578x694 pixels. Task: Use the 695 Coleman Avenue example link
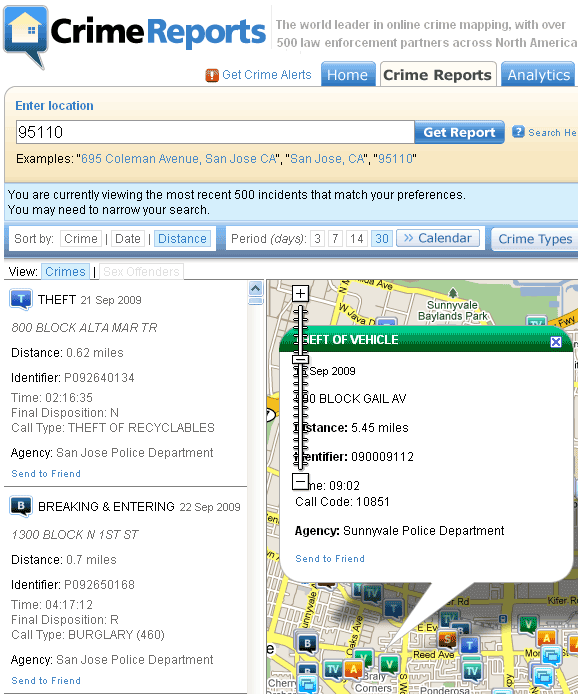(x=179, y=158)
